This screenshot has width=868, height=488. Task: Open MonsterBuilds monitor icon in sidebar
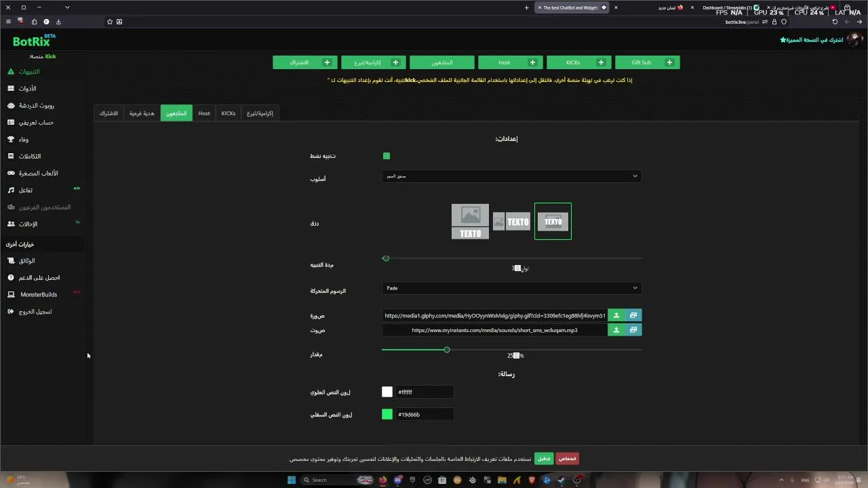(x=11, y=295)
